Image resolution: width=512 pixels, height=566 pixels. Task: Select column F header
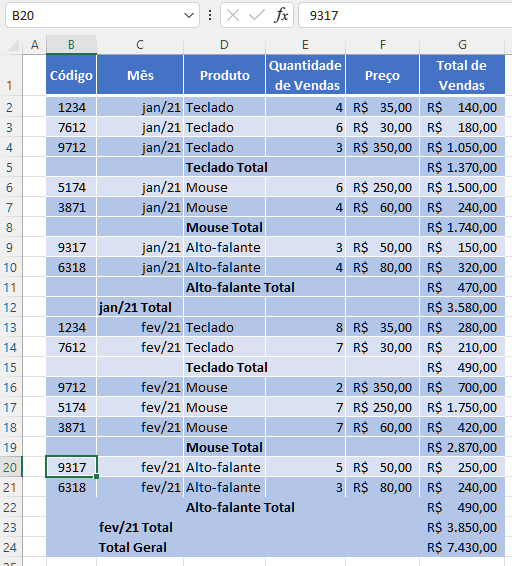(x=383, y=45)
